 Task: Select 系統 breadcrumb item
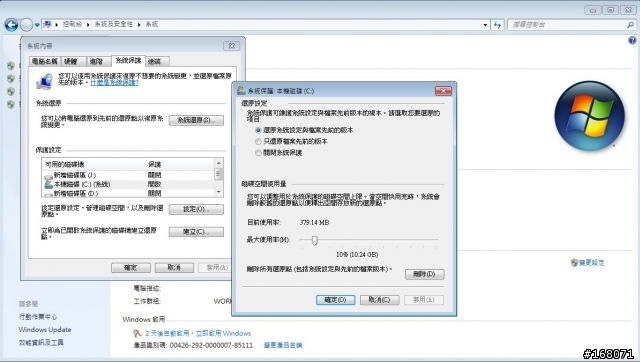point(151,24)
